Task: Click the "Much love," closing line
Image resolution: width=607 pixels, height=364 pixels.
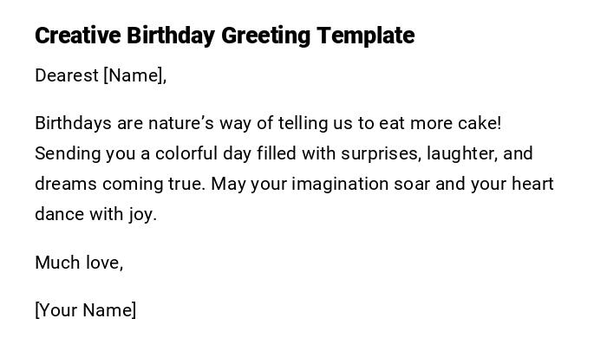Action: point(79,263)
